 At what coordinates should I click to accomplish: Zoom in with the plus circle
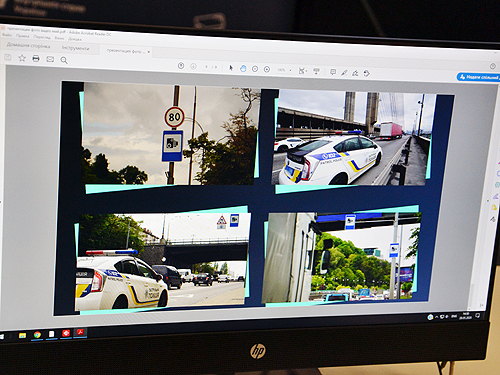(x=267, y=69)
